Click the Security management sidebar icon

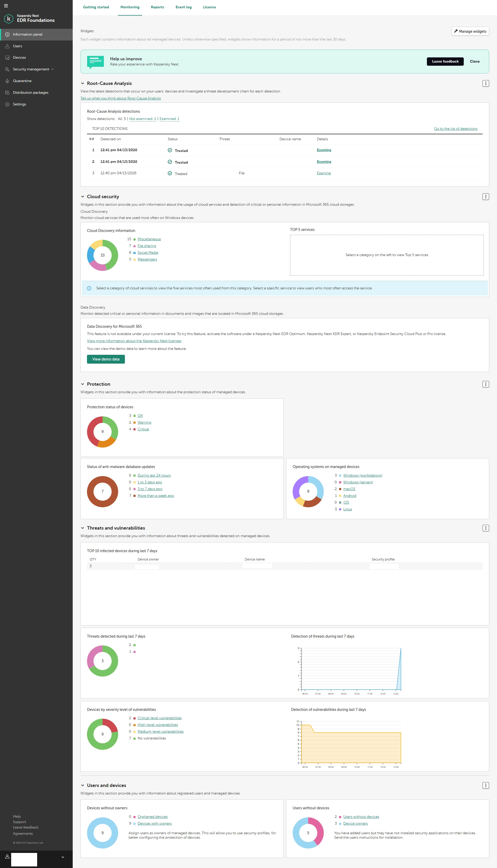pyautogui.click(x=7, y=69)
